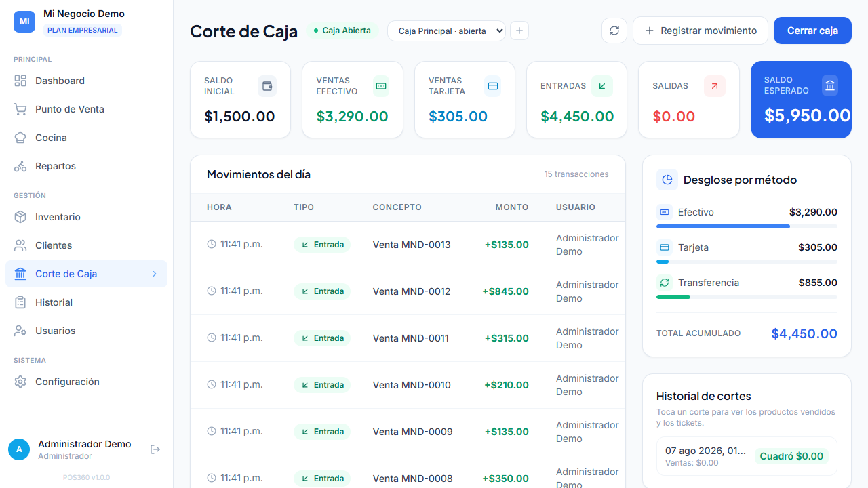Click the Tarjeta card icon in the breakdown
The image size is (868, 488).
pos(665,247)
